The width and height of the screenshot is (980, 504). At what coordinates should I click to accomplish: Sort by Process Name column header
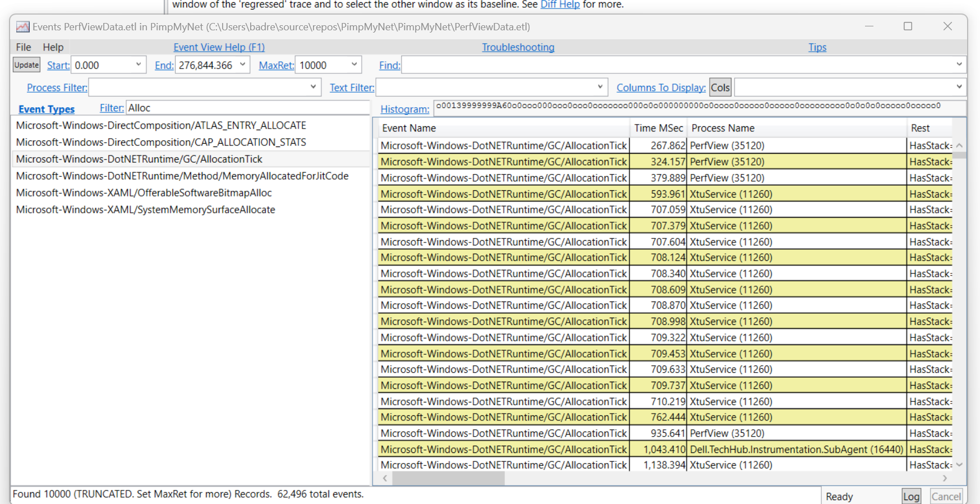(x=797, y=128)
